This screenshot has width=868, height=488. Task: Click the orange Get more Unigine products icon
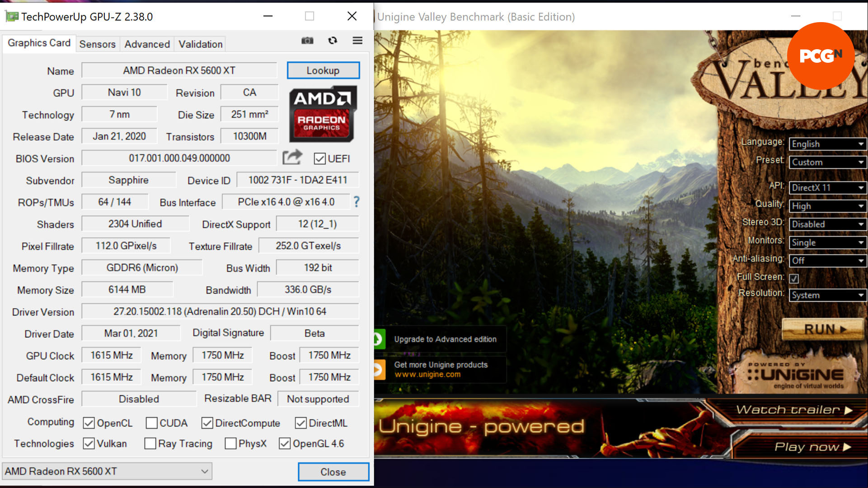click(379, 370)
